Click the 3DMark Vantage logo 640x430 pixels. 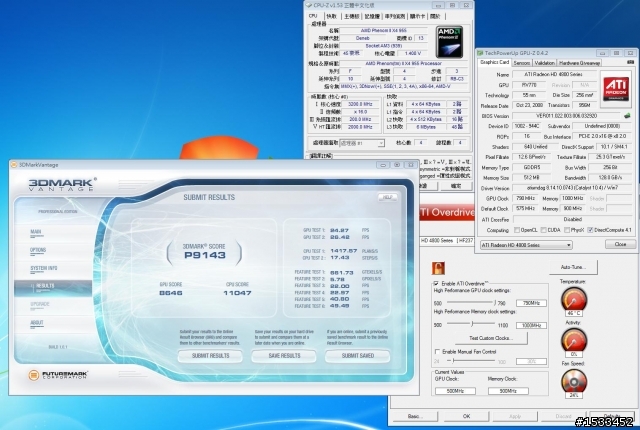tap(62, 184)
